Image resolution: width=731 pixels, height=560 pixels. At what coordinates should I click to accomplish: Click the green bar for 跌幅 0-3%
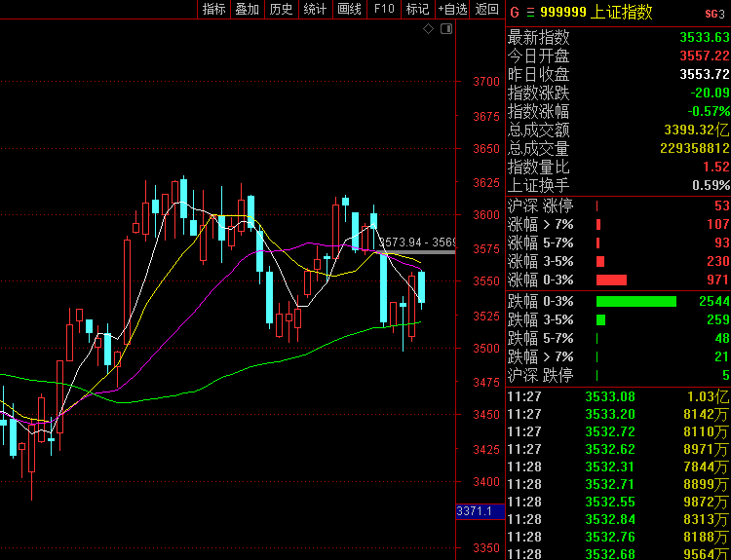pyautogui.click(x=635, y=301)
